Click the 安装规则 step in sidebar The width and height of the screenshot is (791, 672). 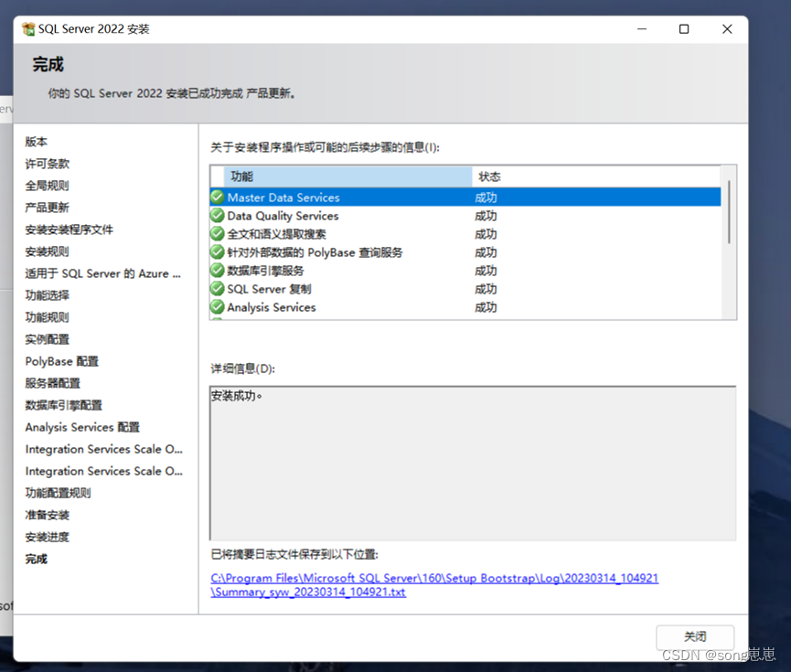tap(48, 251)
